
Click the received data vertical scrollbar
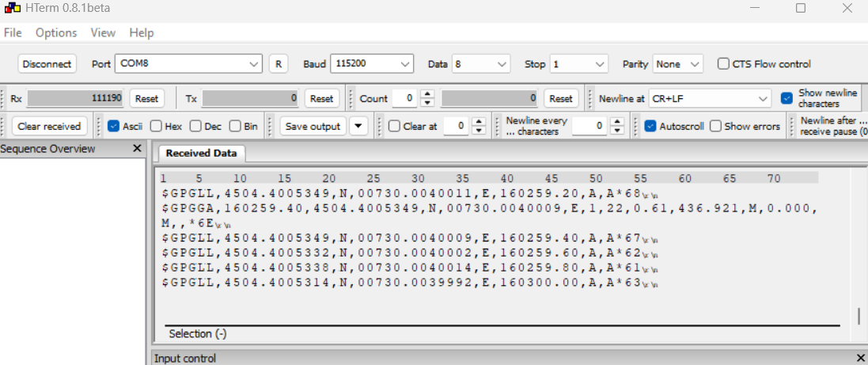859,315
